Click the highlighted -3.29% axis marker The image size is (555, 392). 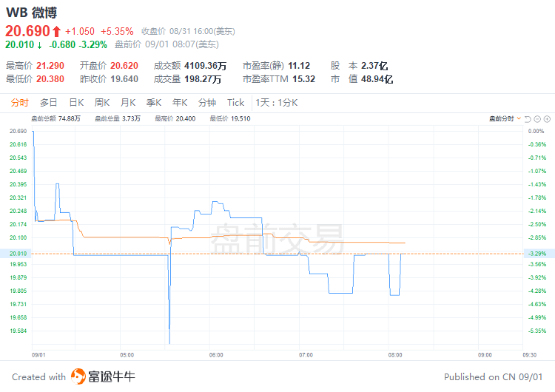(x=539, y=254)
